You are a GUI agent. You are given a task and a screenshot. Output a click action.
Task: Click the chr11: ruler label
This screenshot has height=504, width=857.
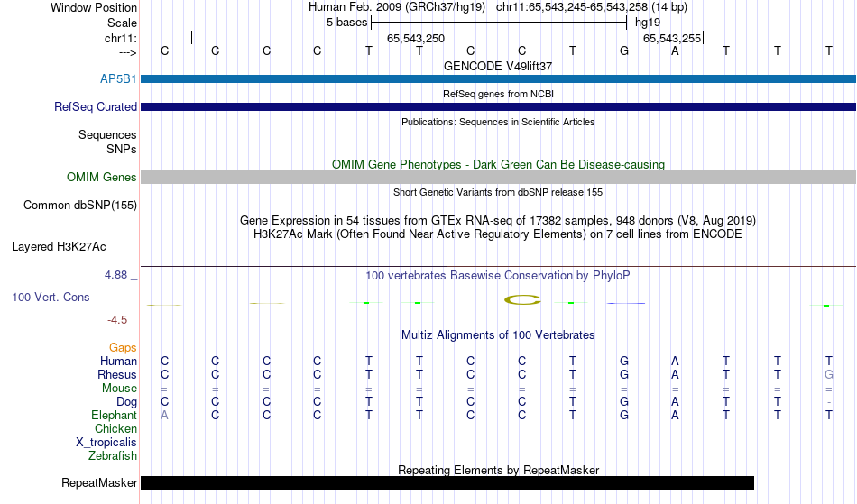point(121,38)
